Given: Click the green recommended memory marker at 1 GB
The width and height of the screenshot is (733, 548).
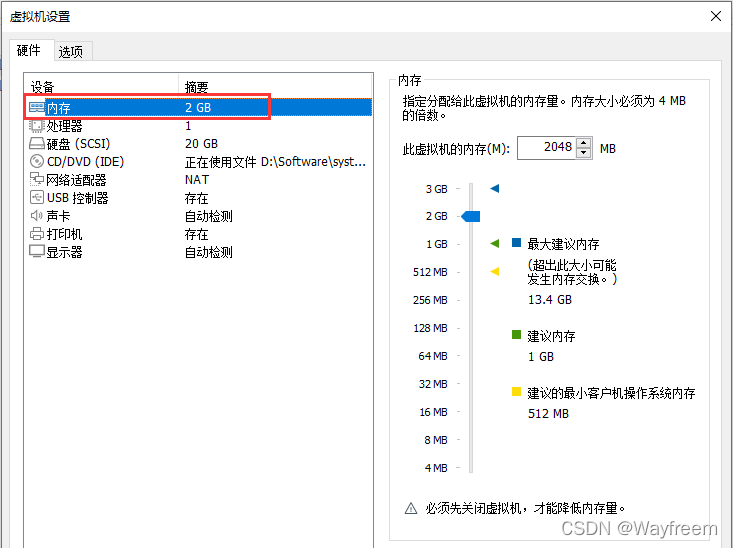Looking at the screenshot, I should click(x=495, y=244).
